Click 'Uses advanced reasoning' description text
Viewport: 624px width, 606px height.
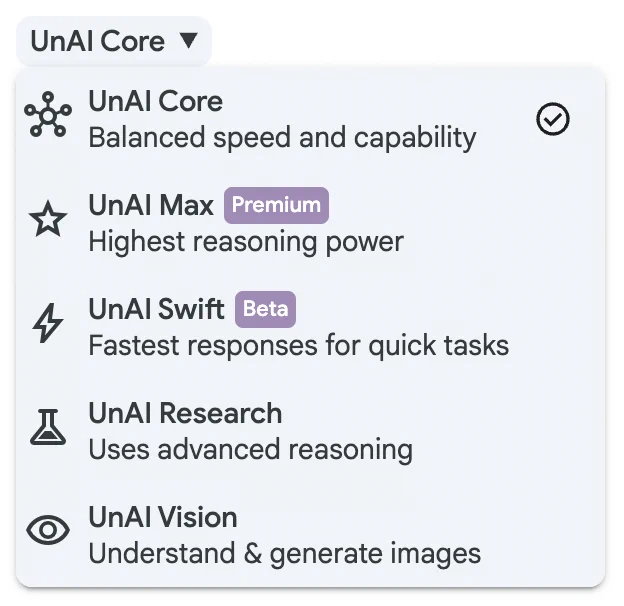coord(250,450)
